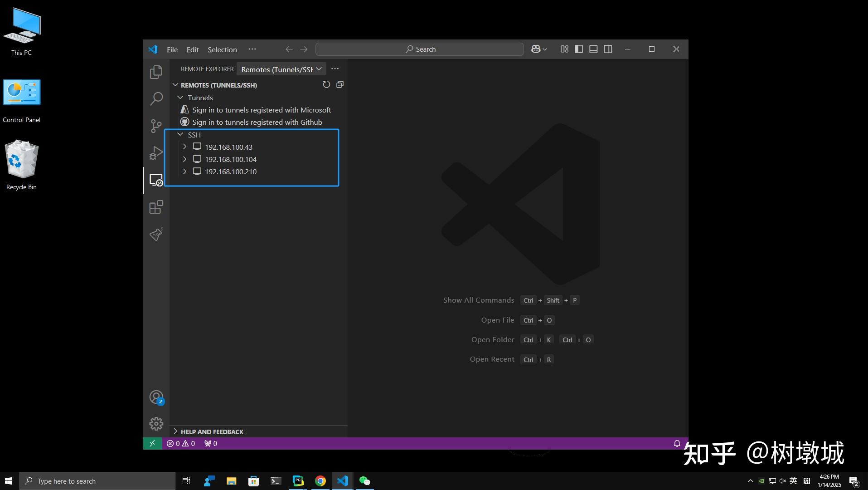Open the Extensions panel icon

click(155, 207)
